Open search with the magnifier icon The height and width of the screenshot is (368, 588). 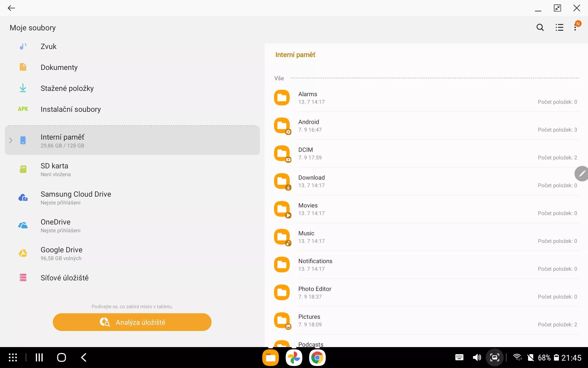pyautogui.click(x=540, y=28)
